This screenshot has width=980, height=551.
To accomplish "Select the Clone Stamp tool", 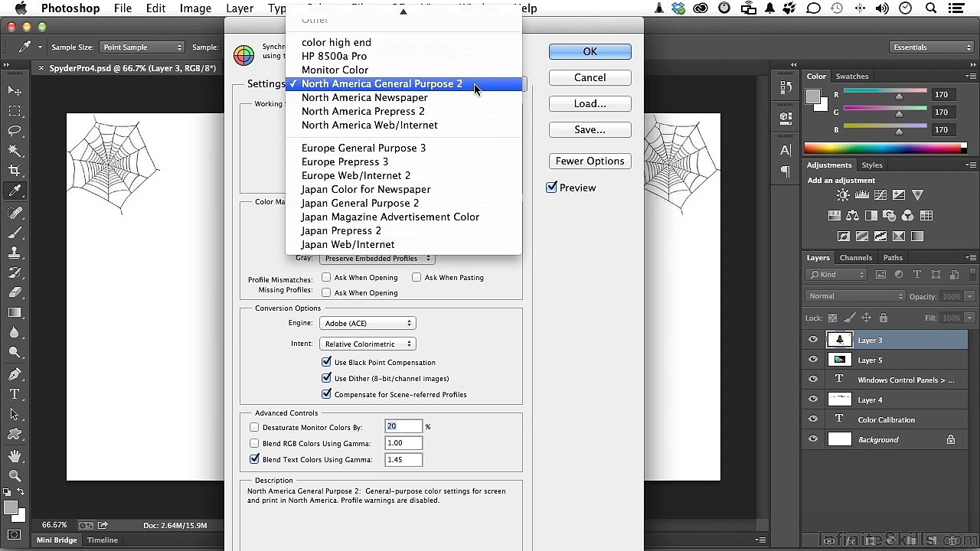I will 15,252.
